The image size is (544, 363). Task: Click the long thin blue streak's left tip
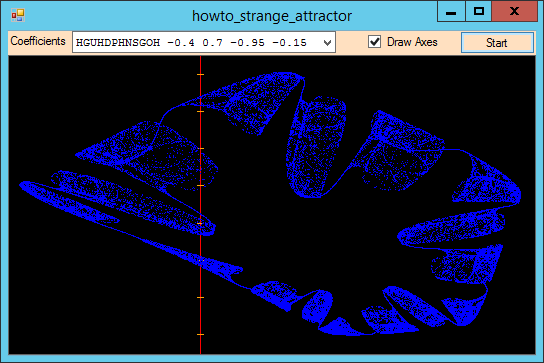22,184
